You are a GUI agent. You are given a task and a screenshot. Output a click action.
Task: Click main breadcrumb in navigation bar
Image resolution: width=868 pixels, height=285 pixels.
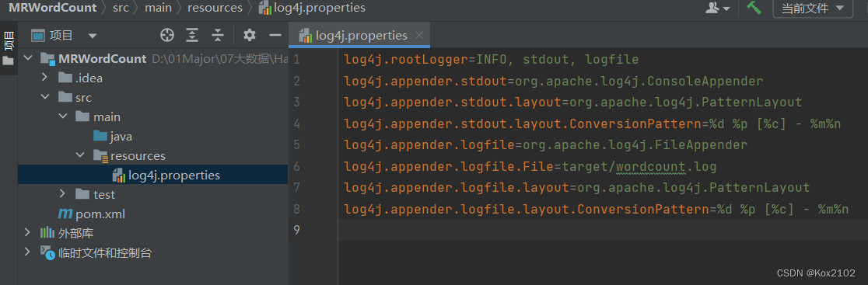(x=159, y=9)
